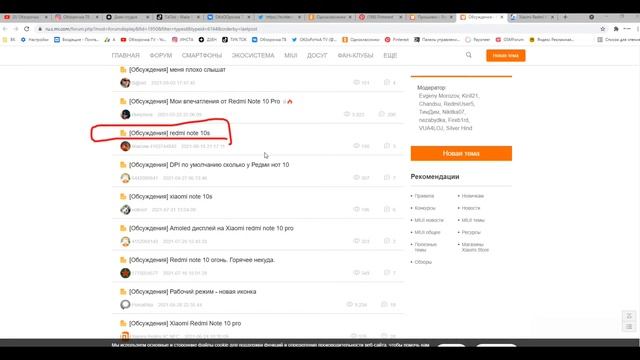The image size is (640, 360).
Task: Click avatar under 'xiaomi note 10s' thread
Action: pyautogui.click(x=125, y=210)
